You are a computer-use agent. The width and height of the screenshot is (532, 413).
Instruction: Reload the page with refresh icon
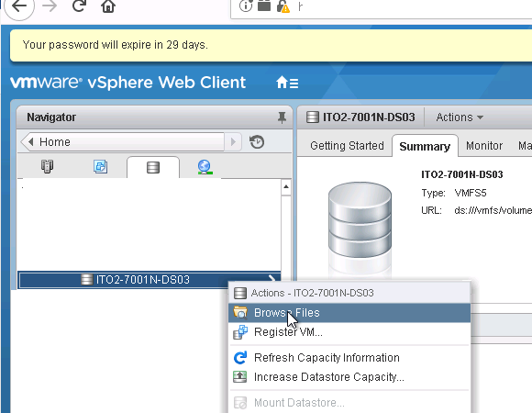[79, 6]
